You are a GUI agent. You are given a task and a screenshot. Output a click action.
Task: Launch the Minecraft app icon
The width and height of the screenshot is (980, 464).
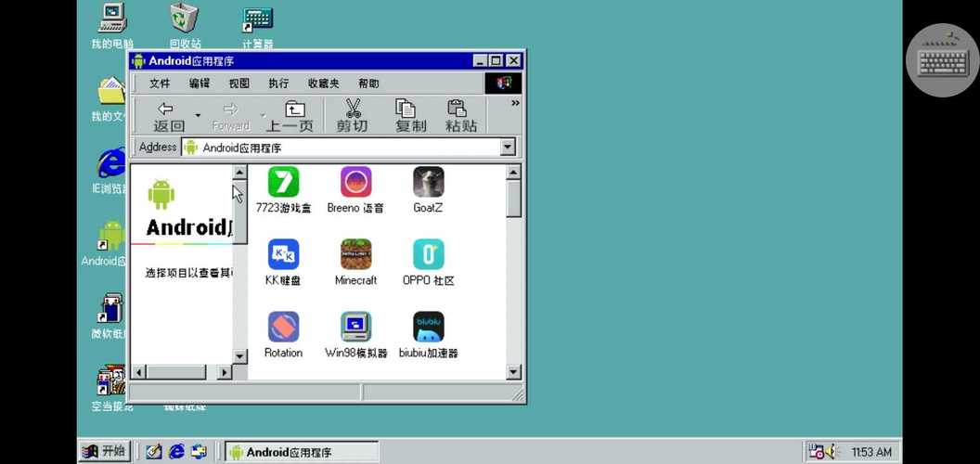click(x=355, y=255)
